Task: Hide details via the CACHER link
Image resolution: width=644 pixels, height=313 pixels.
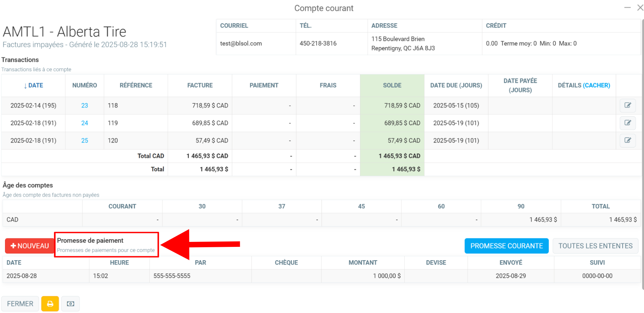Action: click(597, 85)
